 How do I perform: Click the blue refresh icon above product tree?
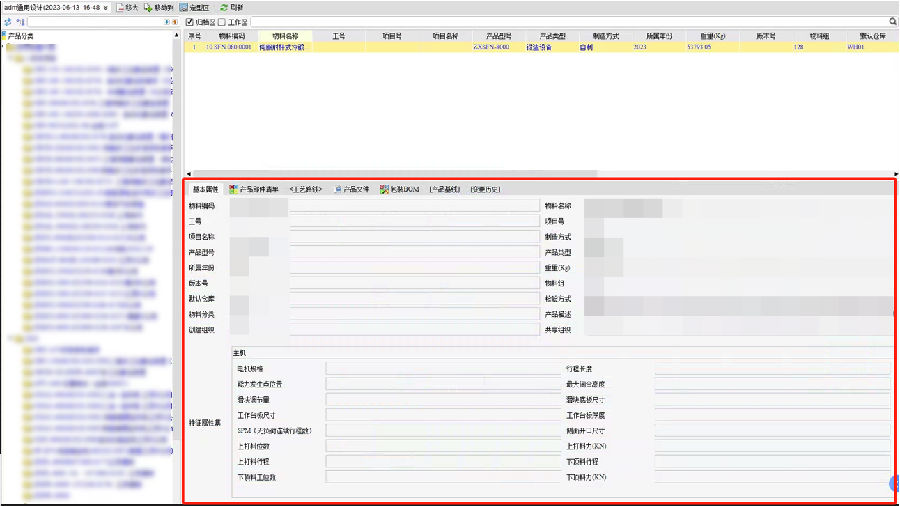pos(8,22)
